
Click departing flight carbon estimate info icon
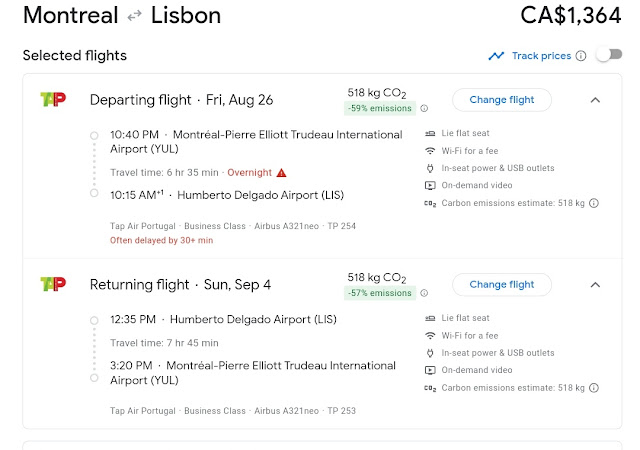tap(594, 204)
